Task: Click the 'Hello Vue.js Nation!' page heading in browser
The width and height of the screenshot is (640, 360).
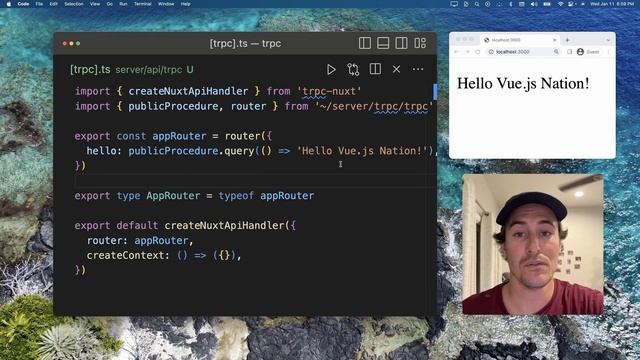Action: click(523, 83)
